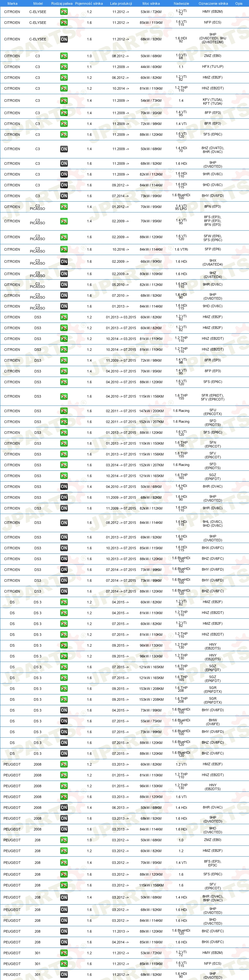Click the Model column header

click(x=38, y=3)
